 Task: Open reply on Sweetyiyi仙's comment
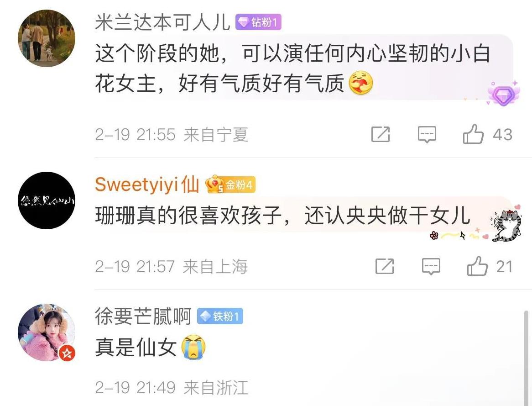click(431, 266)
